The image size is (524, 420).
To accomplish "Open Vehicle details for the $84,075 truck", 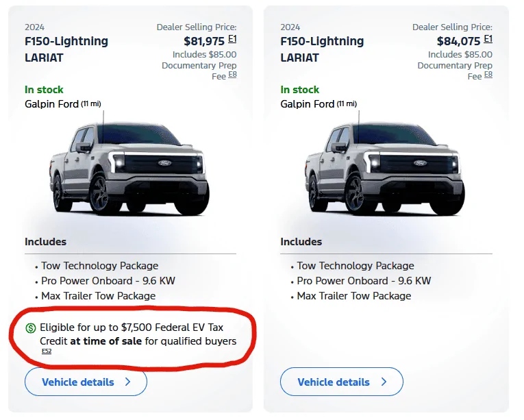I will 341,382.
